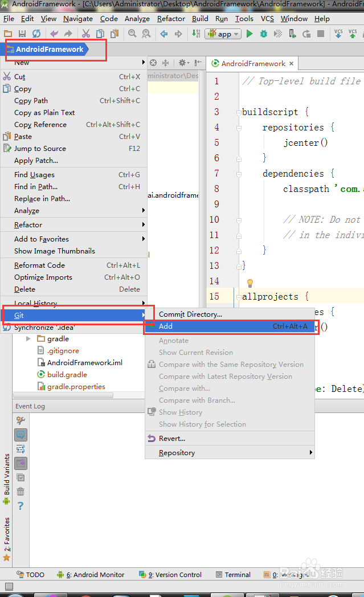The image size is (364, 597).
Task: Open the File menu
Action: click(9, 19)
